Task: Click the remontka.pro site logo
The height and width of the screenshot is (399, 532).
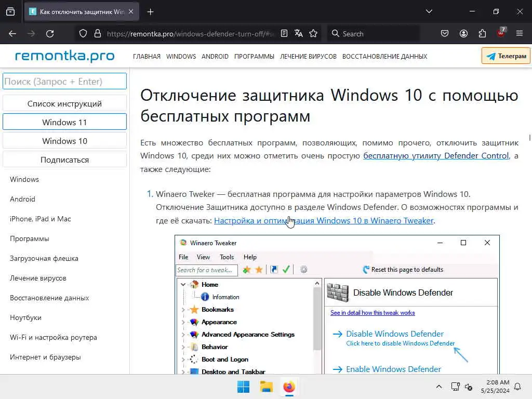Action: pos(65,56)
